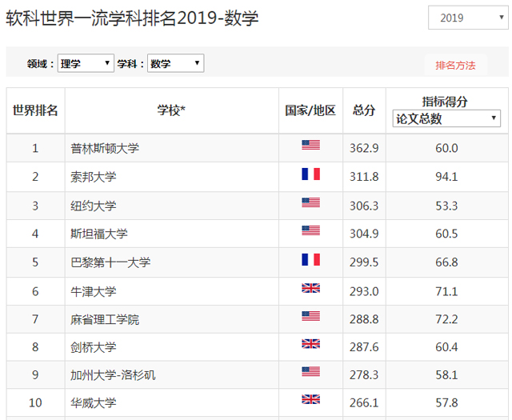The height and width of the screenshot is (420, 512).
Task: Select total score 304.9
Action: 364,234
